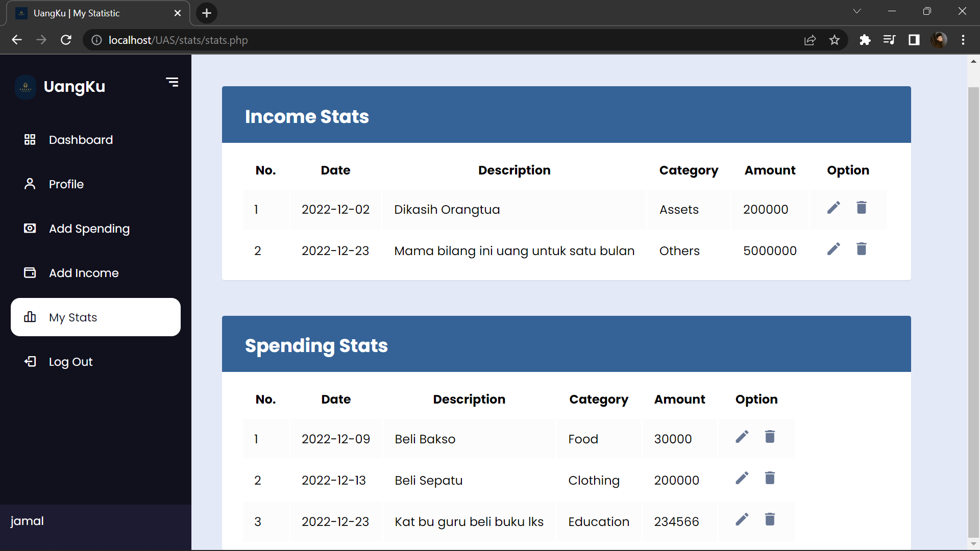The width and height of the screenshot is (980, 551).
Task: Bookmark this page via star icon
Action: click(x=835, y=40)
